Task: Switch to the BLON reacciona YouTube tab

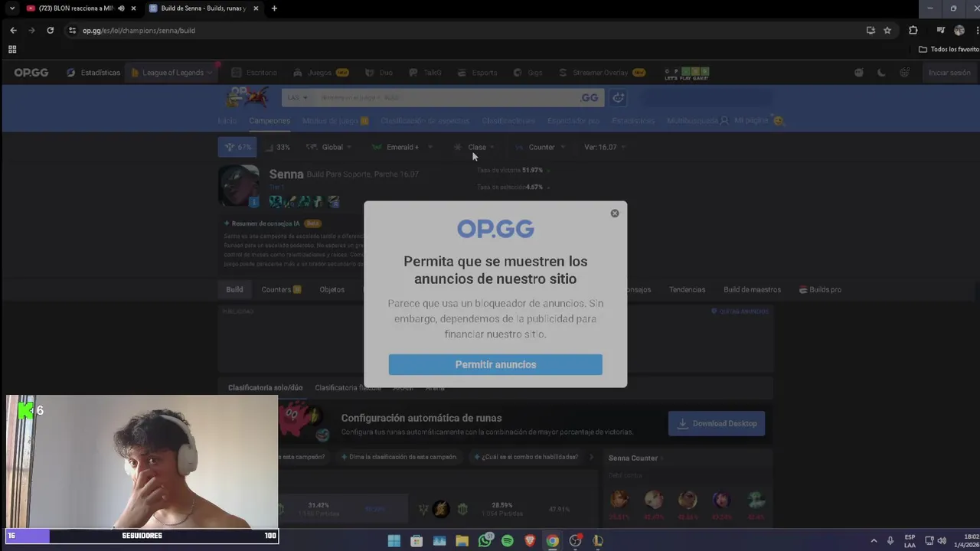Action: pos(75,8)
